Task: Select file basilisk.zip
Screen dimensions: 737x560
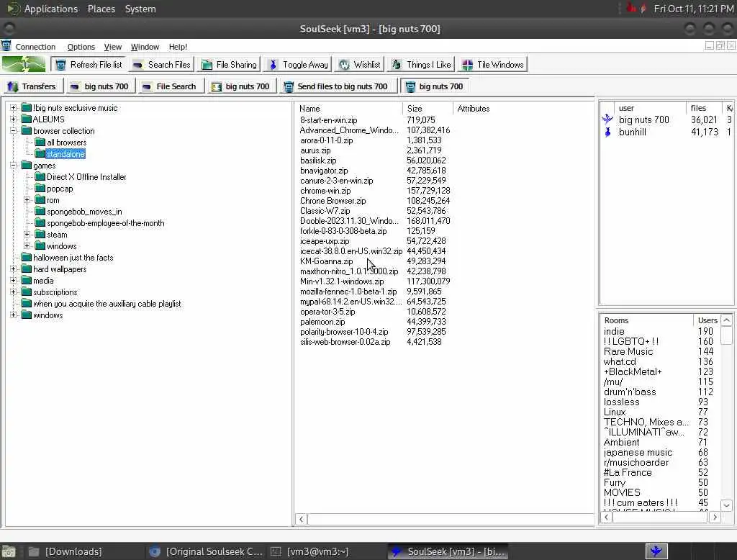Action: [x=318, y=161]
